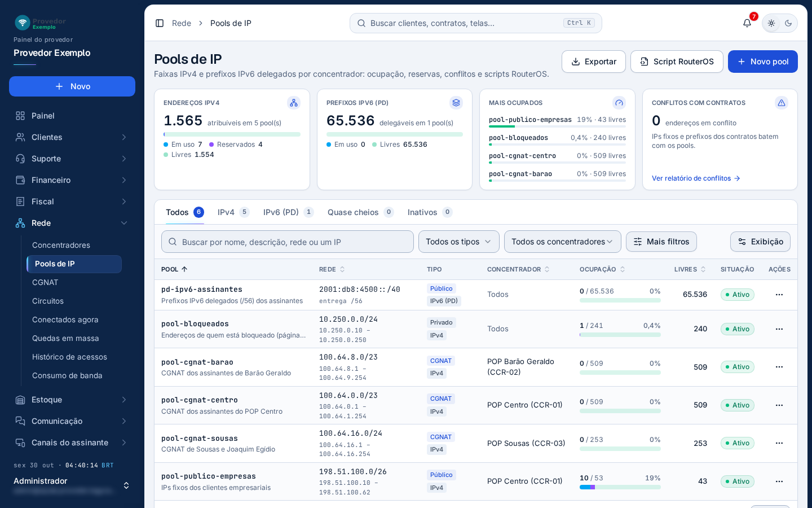Open the Painel dashboard icon
This screenshot has width=812, height=508.
click(20, 116)
